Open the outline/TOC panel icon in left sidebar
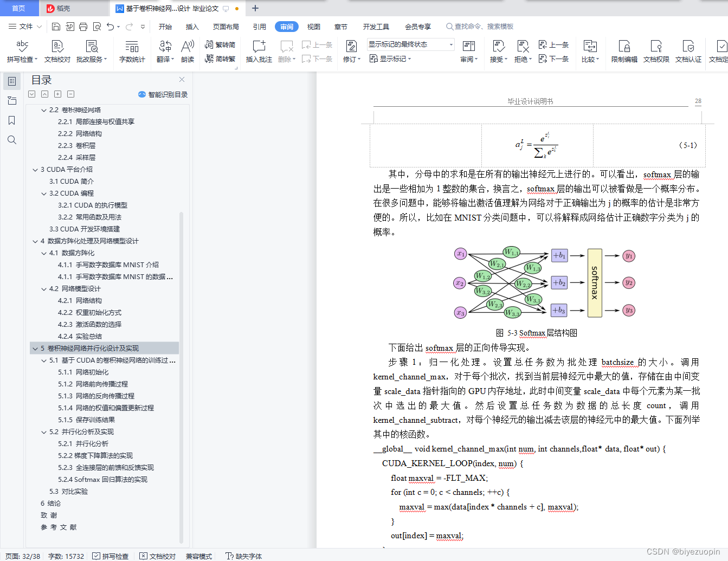Viewport: 728px width, 561px height. pos(12,81)
